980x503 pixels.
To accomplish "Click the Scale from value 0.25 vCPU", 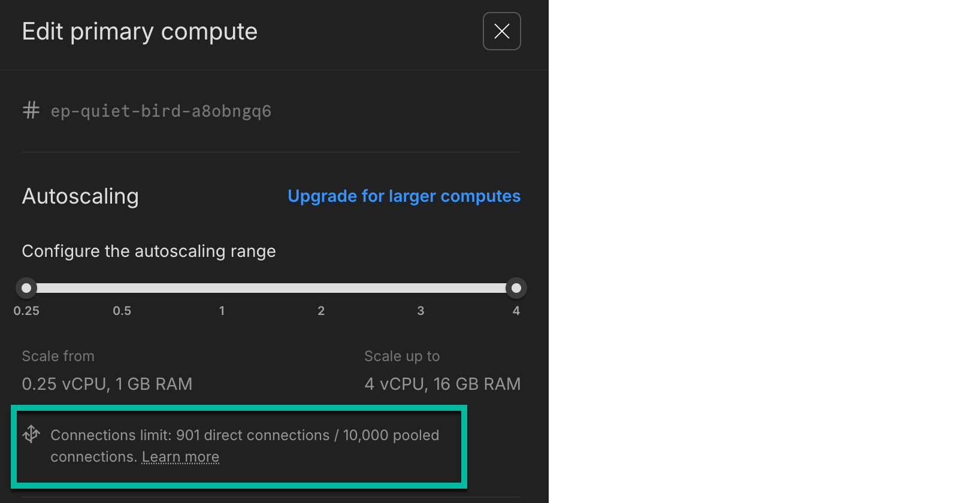I will [107, 383].
